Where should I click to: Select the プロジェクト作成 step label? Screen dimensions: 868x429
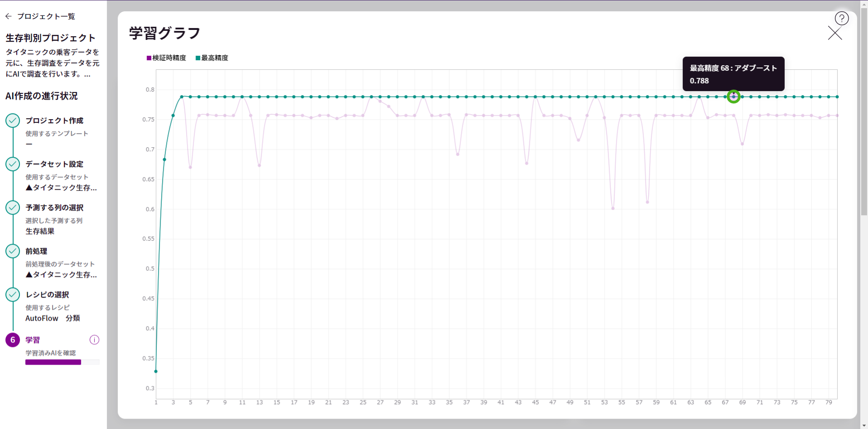[x=54, y=121]
